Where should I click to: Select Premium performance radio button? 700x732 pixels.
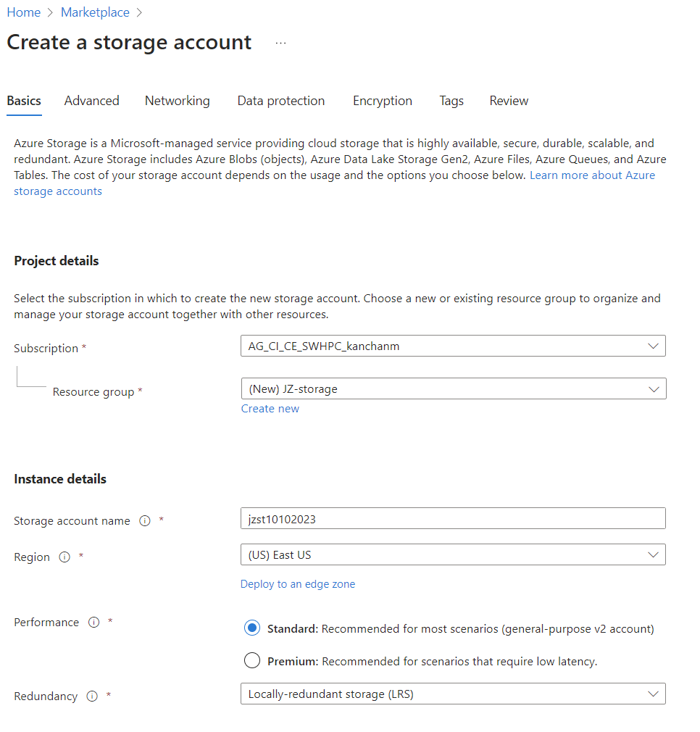(252, 660)
